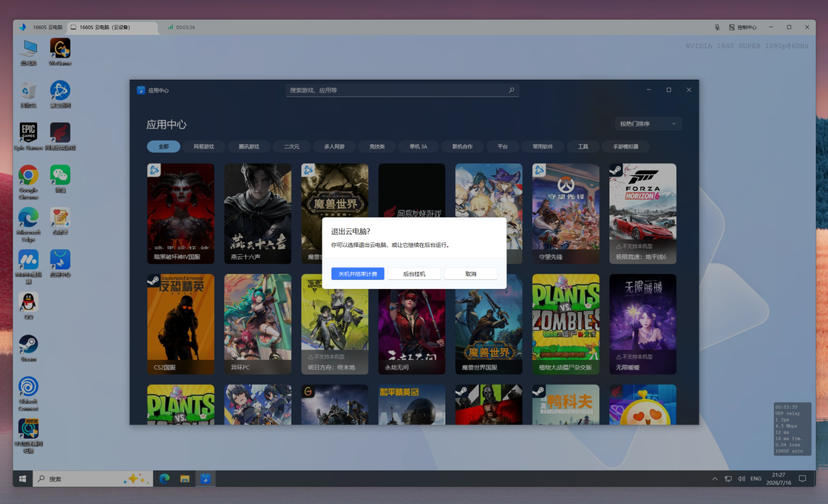Screen dimensions: 828x504
Task: Open the 多人网游 category tab
Action: (x=334, y=146)
